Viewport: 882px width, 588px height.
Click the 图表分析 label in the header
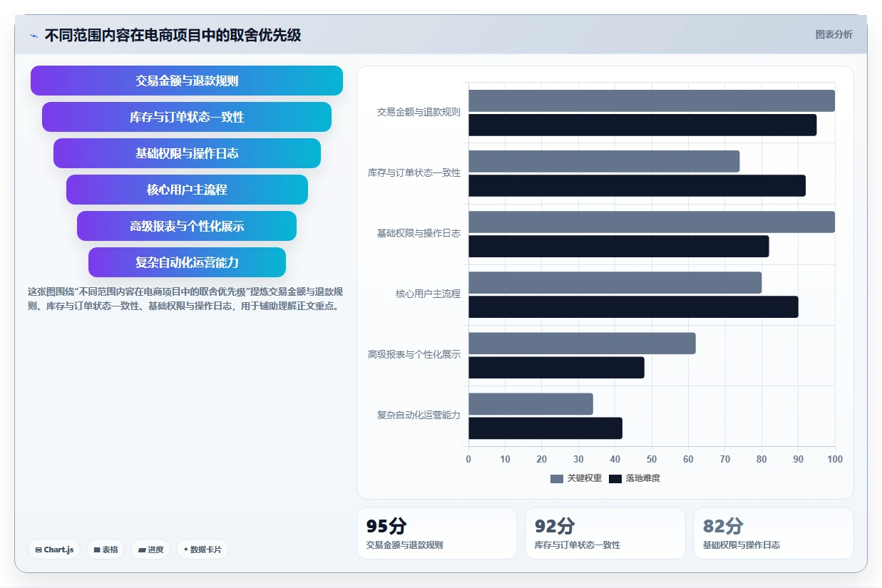(x=834, y=34)
